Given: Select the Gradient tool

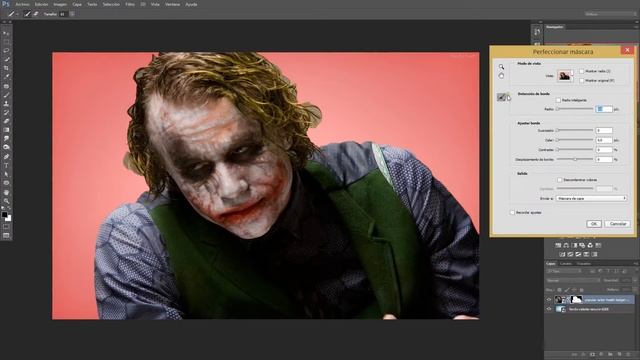Looking at the screenshot, I should coord(6,130).
